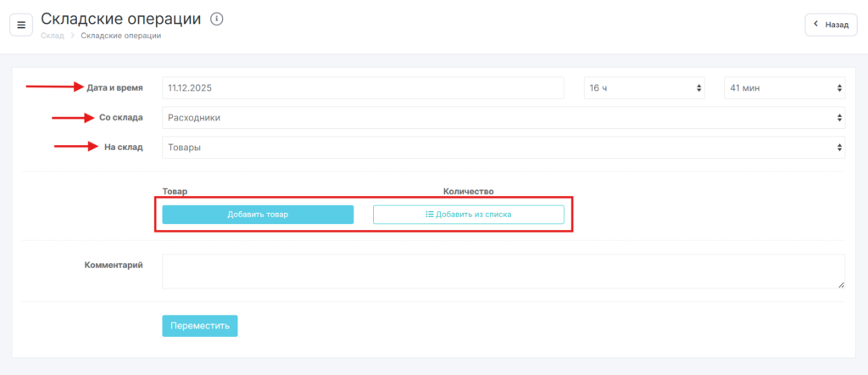Click the date field showing 11.12.2025
The width and height of the screenshot is (868, 375).
362,88
